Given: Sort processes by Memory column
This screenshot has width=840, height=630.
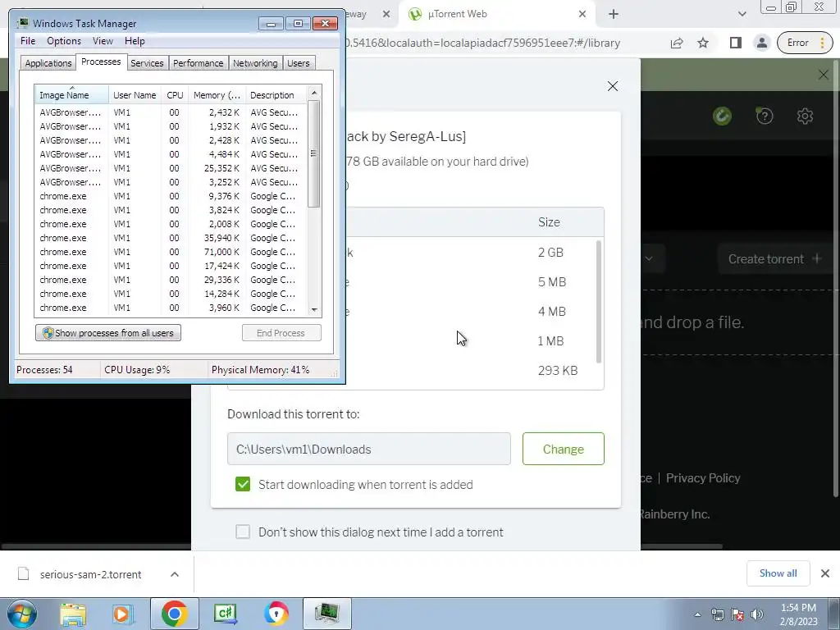Looking at the screenshot, I should 217,95.
